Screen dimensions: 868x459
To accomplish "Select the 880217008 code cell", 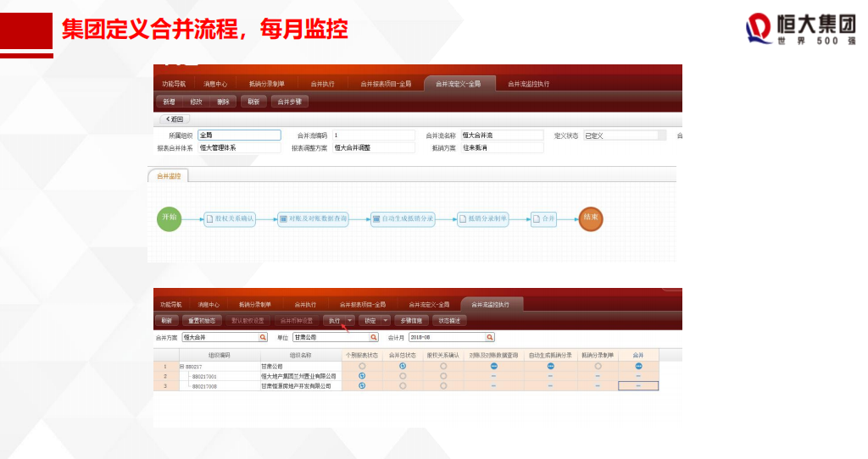I will (220, 386).
